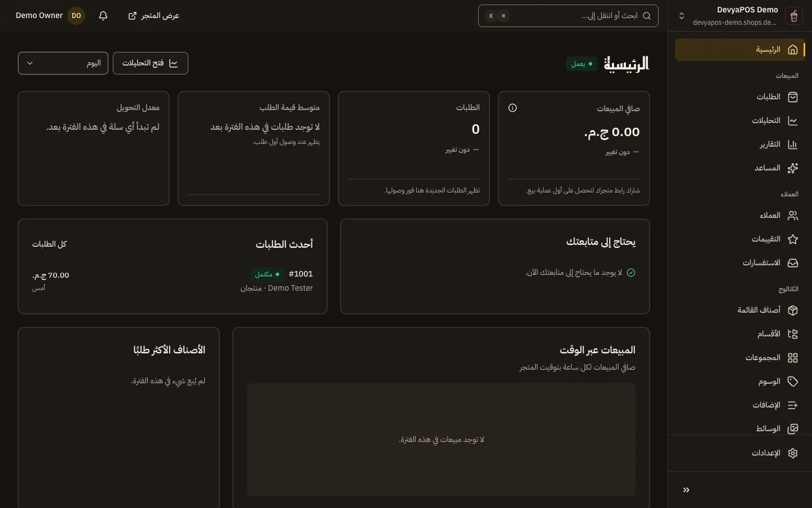Image resolution: width=812 pixels, height=508 pixels.
Task: Expand the DevyaPOS Demo store switcher
Action: (682, 16)
